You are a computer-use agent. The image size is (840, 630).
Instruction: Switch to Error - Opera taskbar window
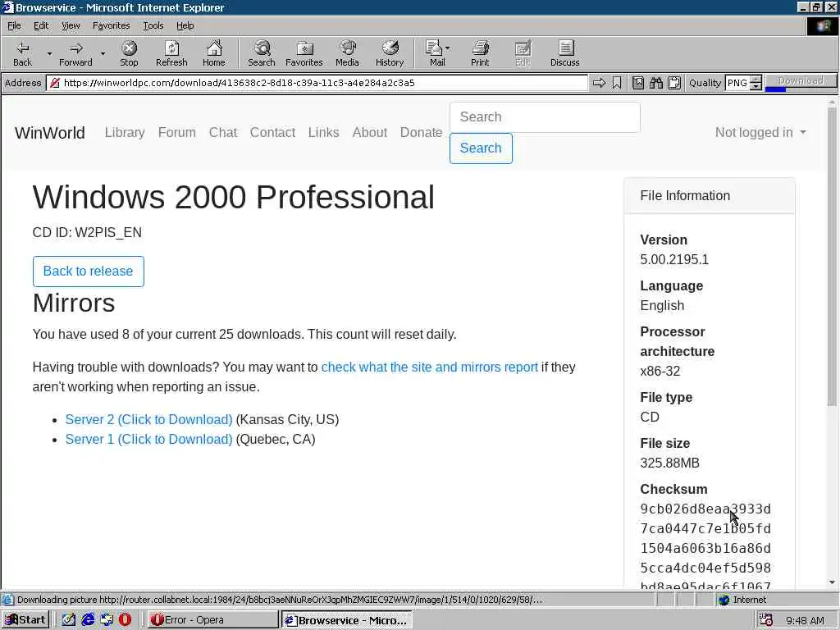click(x=212, y=620)
